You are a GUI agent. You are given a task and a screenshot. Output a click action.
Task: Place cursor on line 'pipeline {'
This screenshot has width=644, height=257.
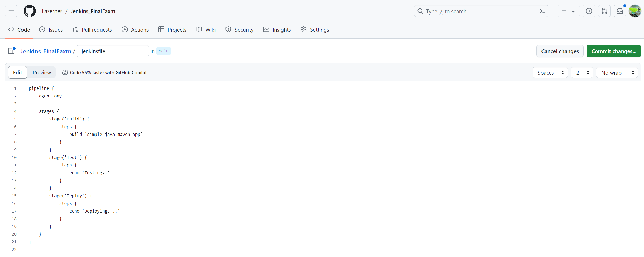tap(41, 88)
